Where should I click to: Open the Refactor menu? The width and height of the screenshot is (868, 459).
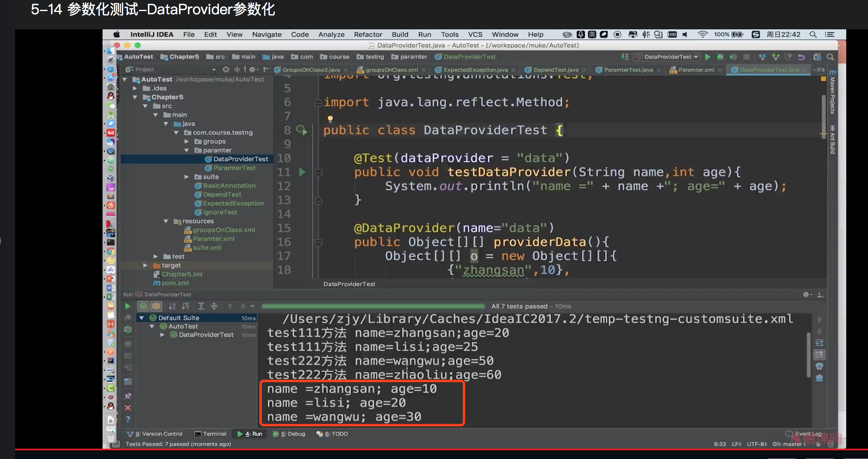click(368, 34)
